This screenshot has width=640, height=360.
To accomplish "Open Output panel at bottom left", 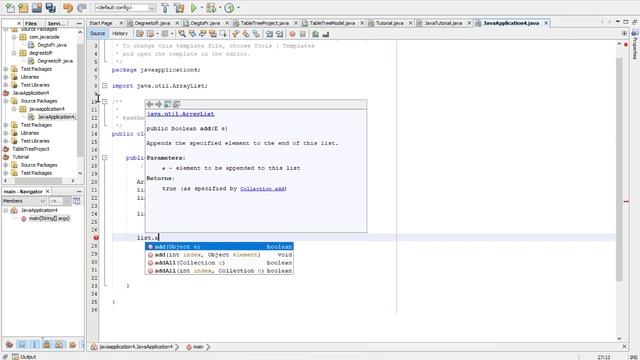I will [x=24, y=357].
